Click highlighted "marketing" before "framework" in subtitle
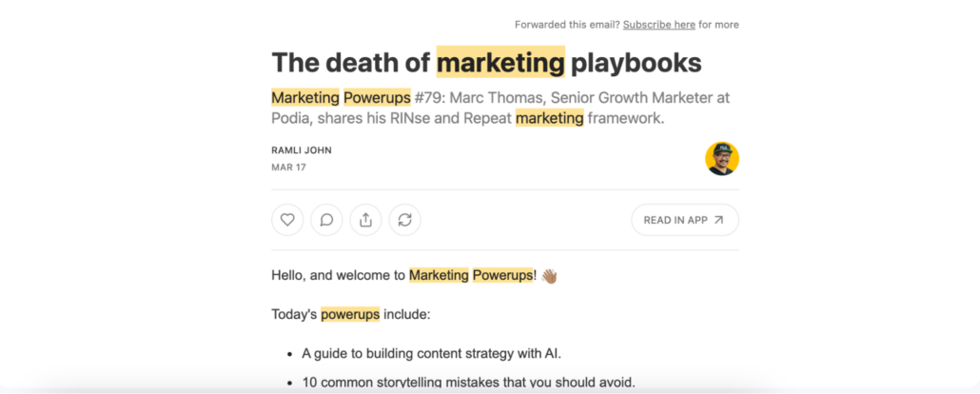The width and height of the screenshot is (980, 394). click(549, 118)
